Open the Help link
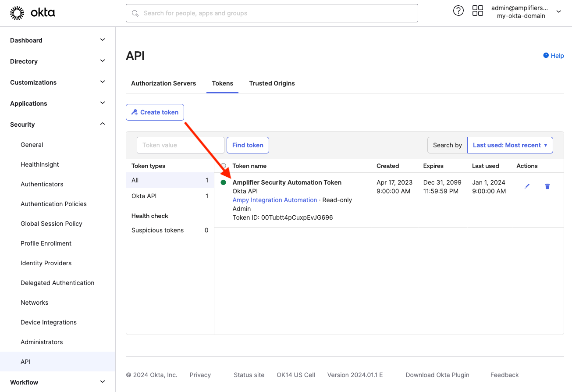 coord(554,56)
